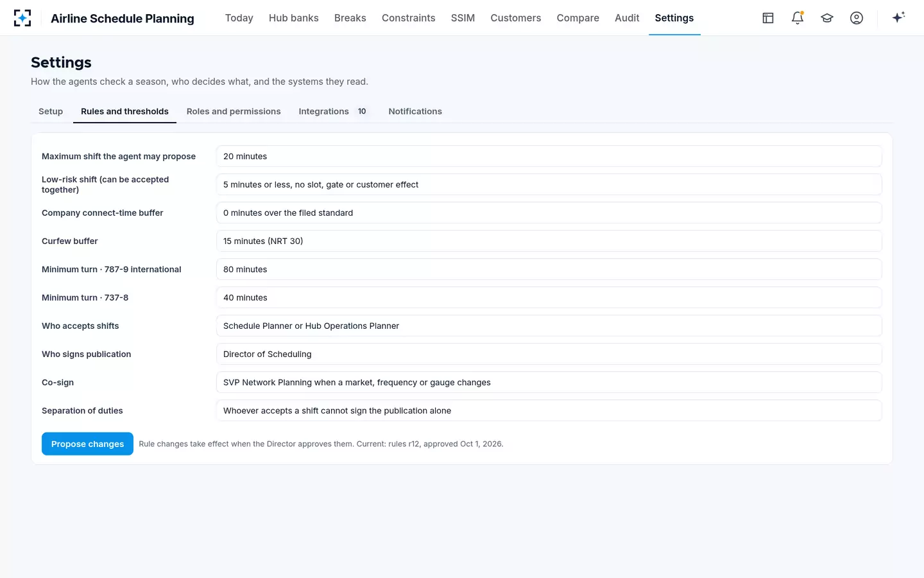This screenshot has height=578, width=924.
Task: Click the Curfew buffer input
Action: pos(549,241)
